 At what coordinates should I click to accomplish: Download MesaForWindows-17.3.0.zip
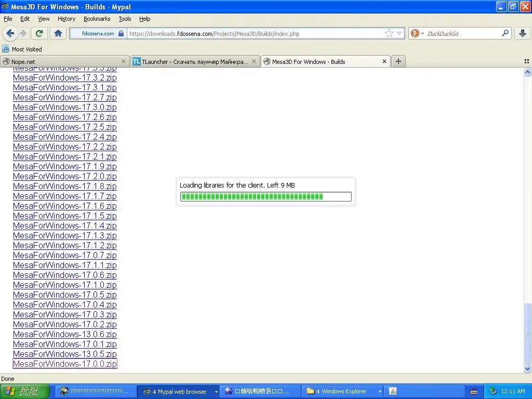tap(65, 107)
